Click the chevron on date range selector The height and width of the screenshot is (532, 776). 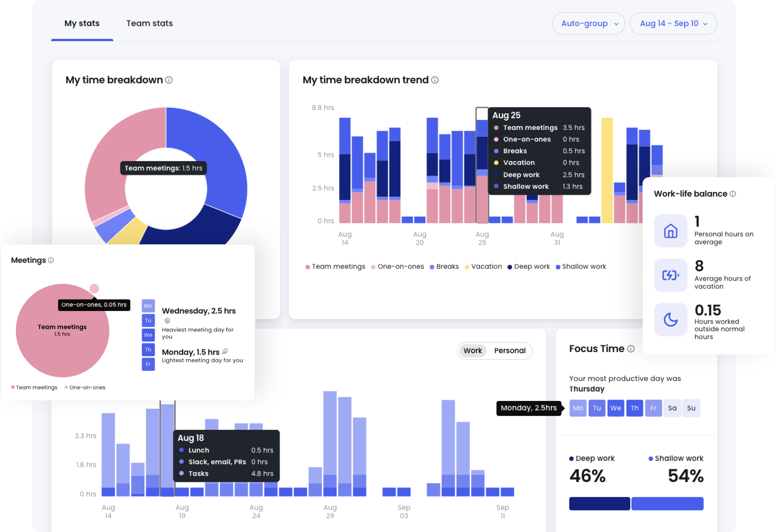point(705,24)
